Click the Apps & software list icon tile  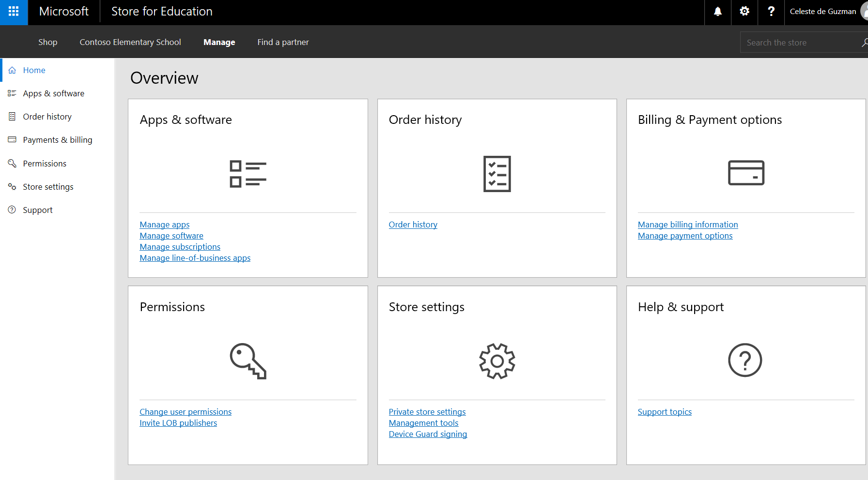248,174
